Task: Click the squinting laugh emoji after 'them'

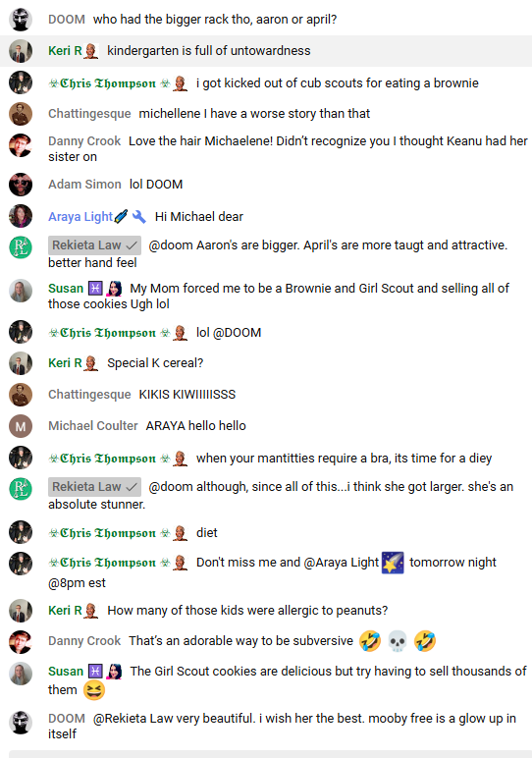Action: (x=94, y=690)
